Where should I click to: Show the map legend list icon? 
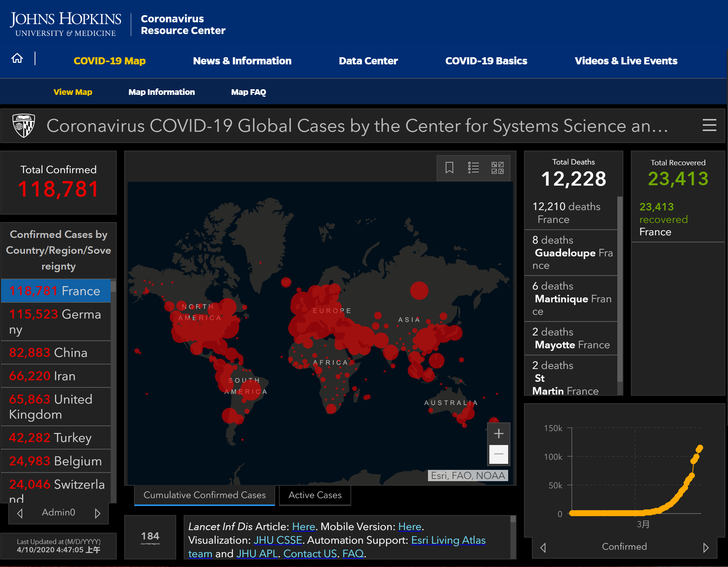473,168
